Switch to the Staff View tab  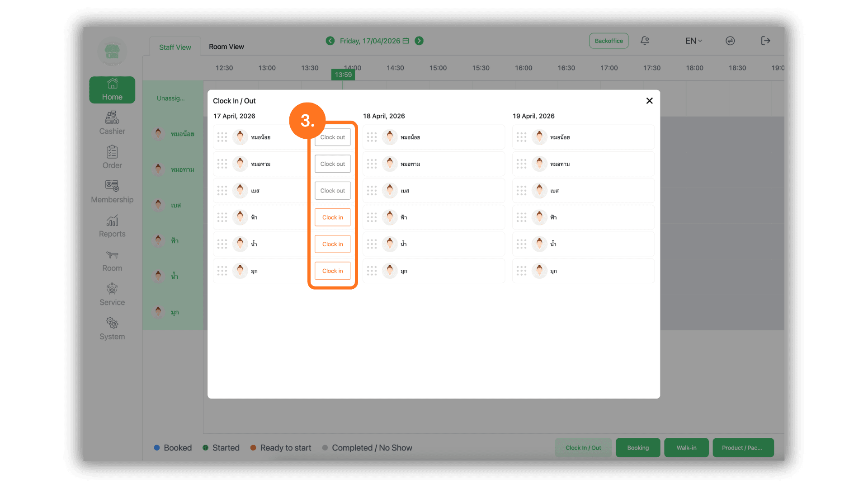175,47
